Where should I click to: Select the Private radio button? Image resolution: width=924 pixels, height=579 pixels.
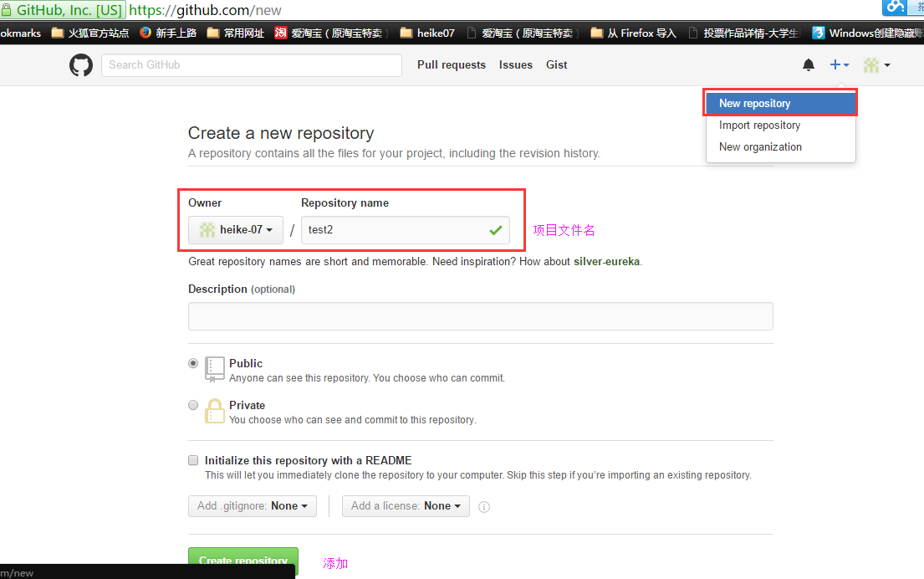point(192,405)
